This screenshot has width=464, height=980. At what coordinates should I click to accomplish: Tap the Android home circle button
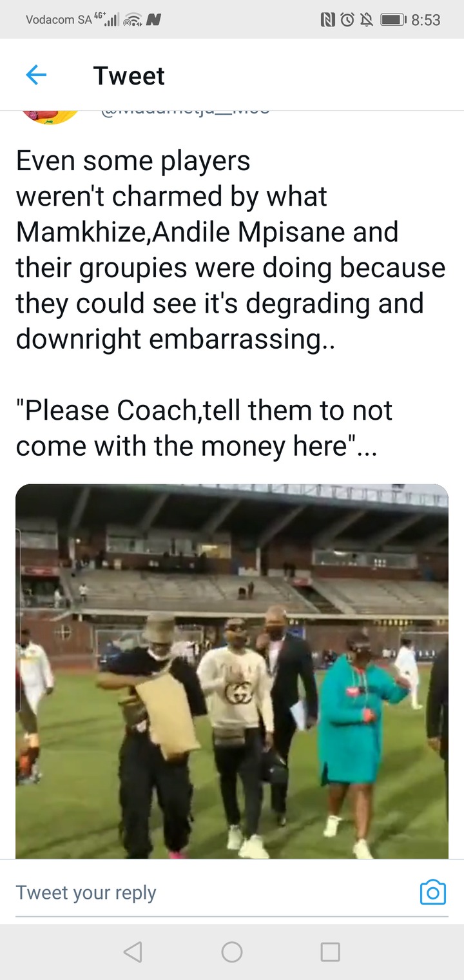pos(232,952)
